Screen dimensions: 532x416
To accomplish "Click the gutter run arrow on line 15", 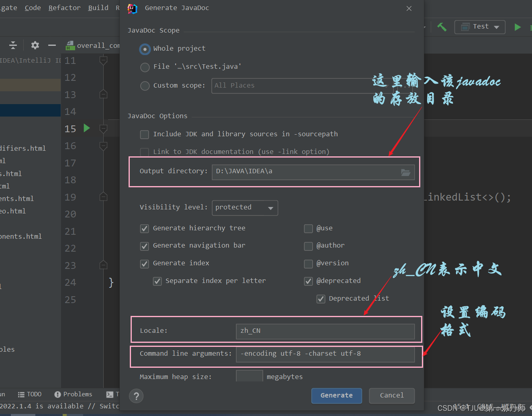I will coord(86,128).
